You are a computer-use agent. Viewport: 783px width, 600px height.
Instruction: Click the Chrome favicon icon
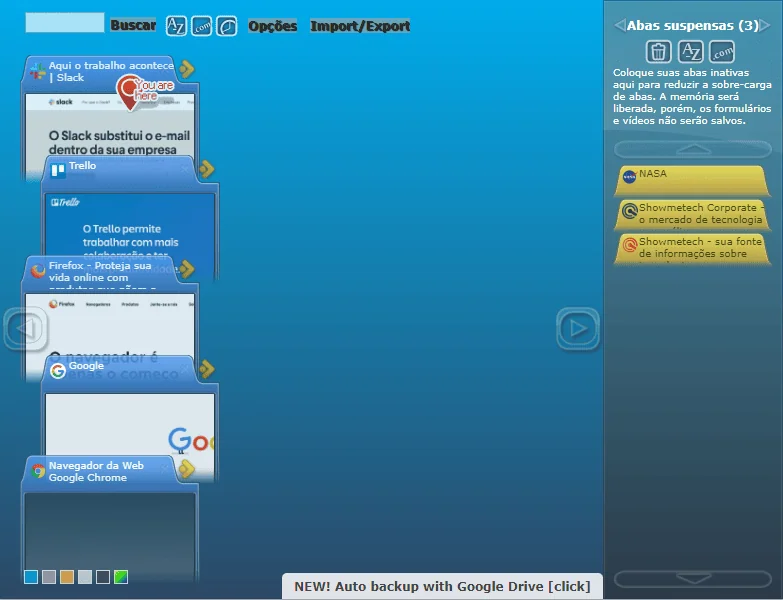click(38, 471)
